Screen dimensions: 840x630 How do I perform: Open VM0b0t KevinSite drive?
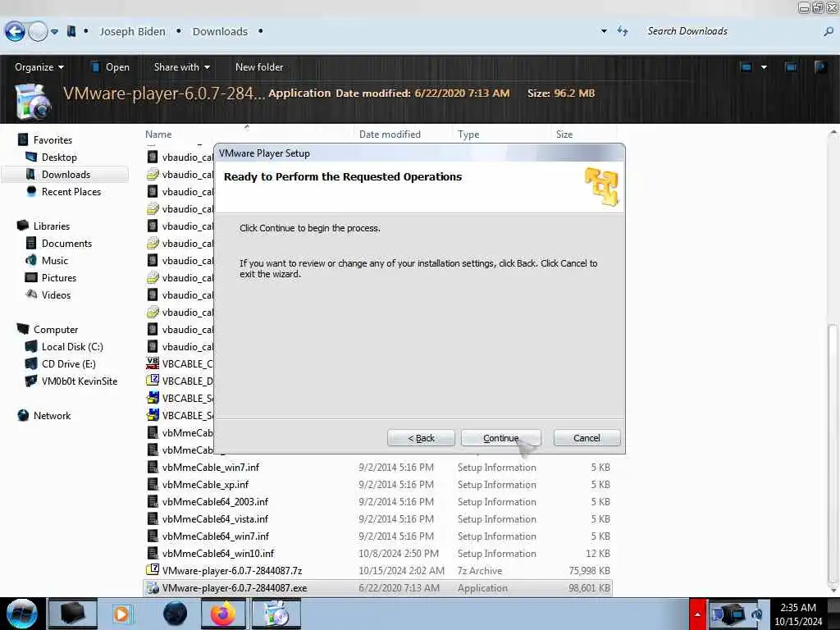tap(79, 381)
